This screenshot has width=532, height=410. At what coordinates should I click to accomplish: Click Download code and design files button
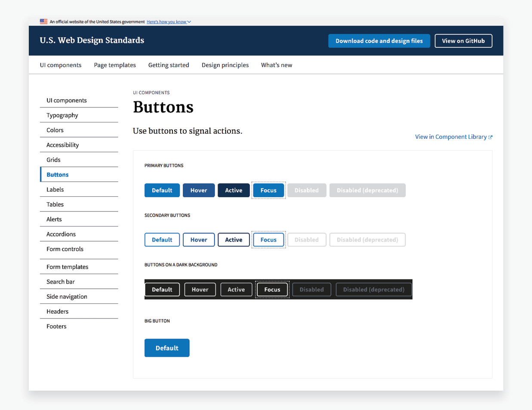(x=379, y=41)
